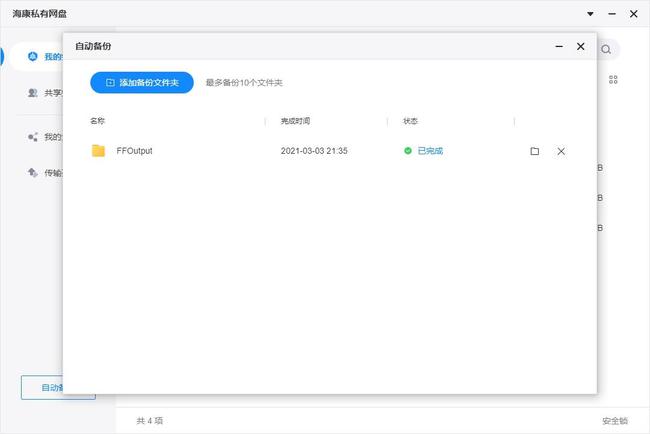Open the 传输 transfer sidebar icon
650x434 pixels.
click(32, 172)
